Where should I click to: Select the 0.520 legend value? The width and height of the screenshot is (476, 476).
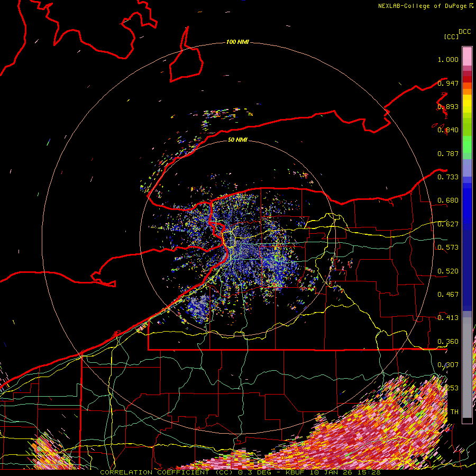[448, 271]
